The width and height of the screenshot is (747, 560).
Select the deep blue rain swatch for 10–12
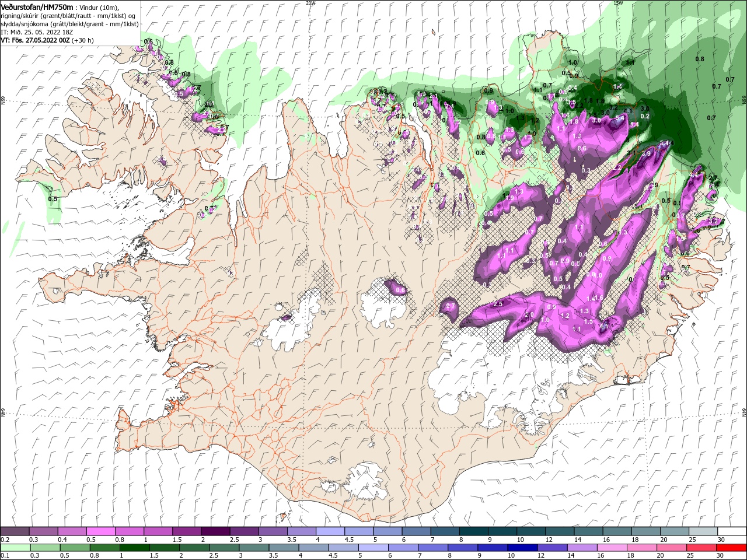(x=523, y=548)
